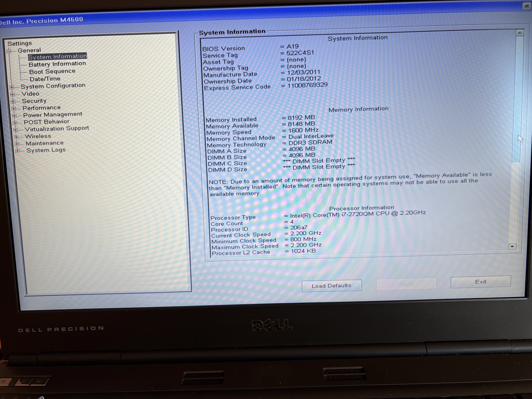Open the Boot Sequence entry
The height and width of the screenshot is (399, 532).
[x=52, y=71]
